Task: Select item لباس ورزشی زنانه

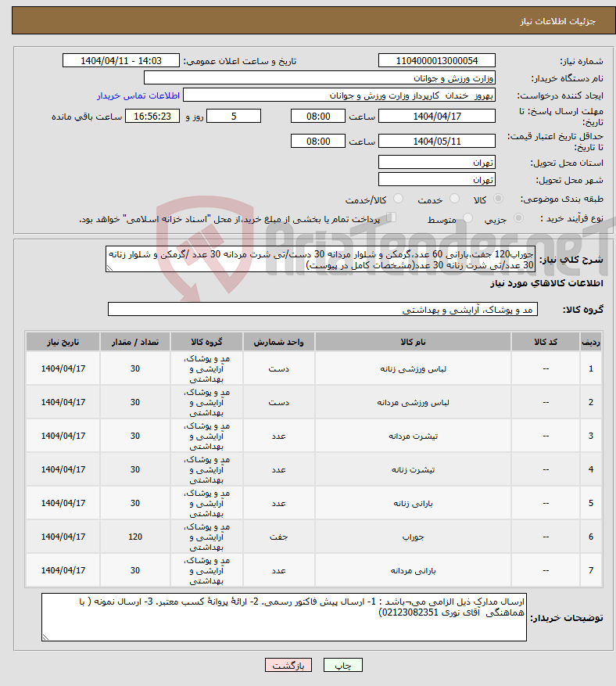Action: pyautogui.click(x=414, y=368)
